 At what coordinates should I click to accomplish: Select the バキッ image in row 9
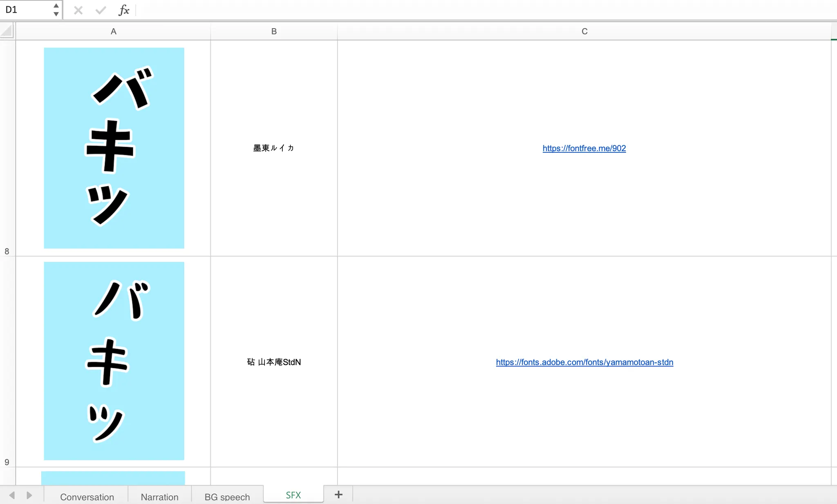coord(114,361)
